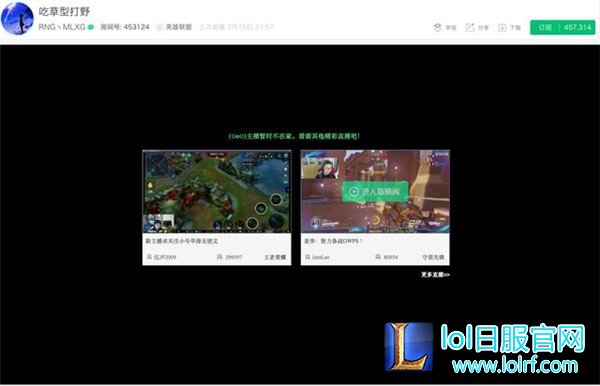Open the 守望先锋 game tag link
The width and height of the screenshot is (600, 386).
[x=433, y=257]
